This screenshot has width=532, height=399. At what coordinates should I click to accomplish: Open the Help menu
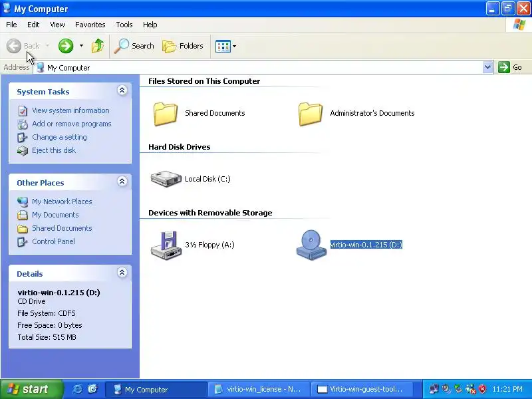[150, 25]
